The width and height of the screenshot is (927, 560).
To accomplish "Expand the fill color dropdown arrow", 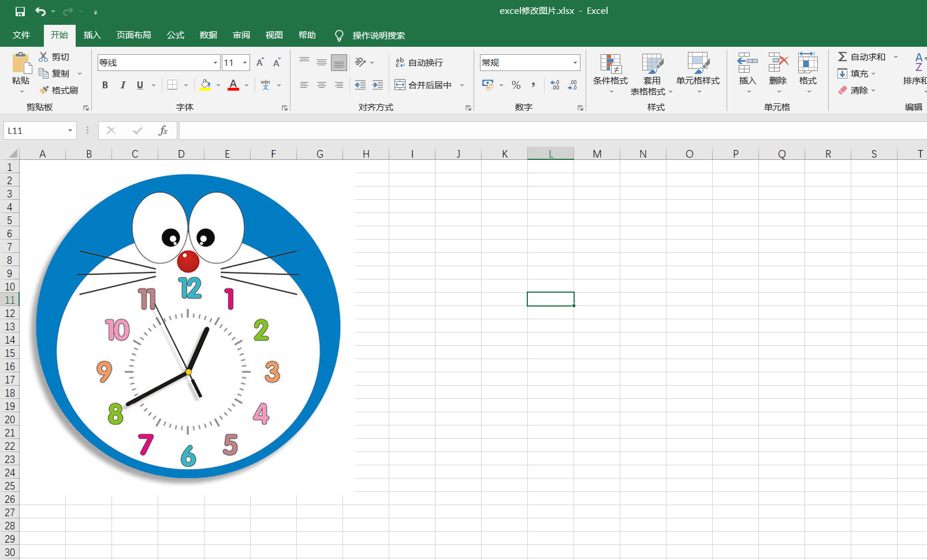I will click(x=218, y=85).
